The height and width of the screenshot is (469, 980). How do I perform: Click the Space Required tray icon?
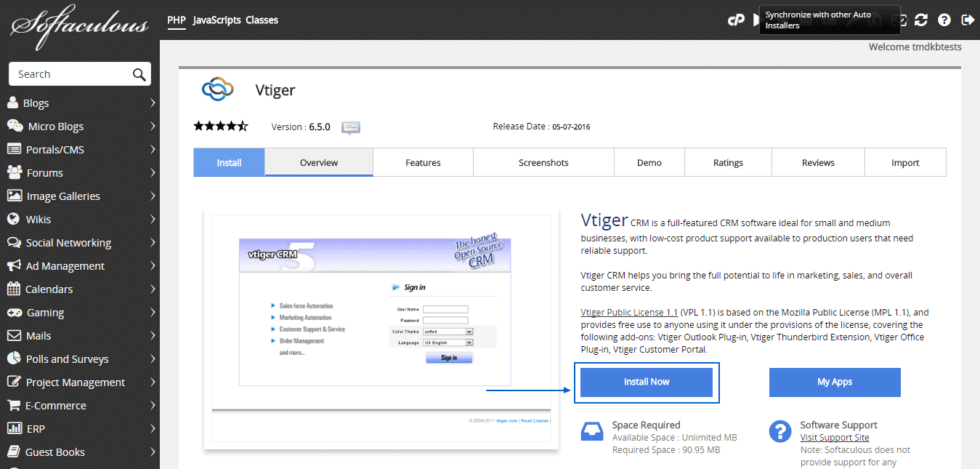tap(592, 431)
